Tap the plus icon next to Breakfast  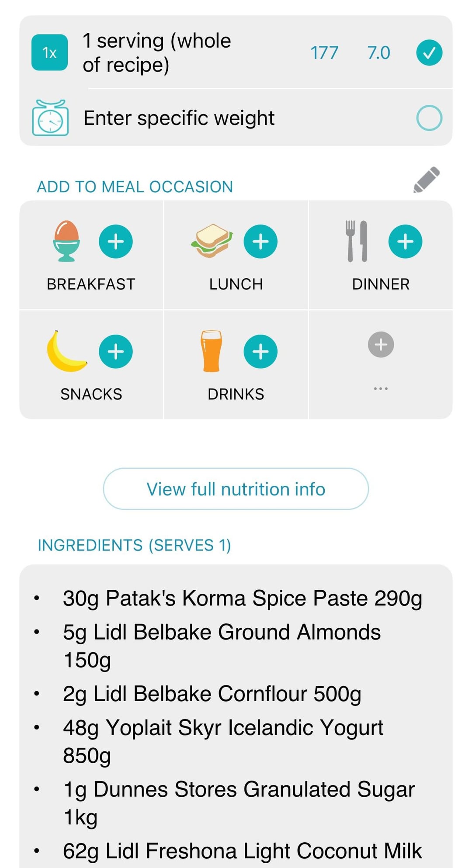point(116,242)
